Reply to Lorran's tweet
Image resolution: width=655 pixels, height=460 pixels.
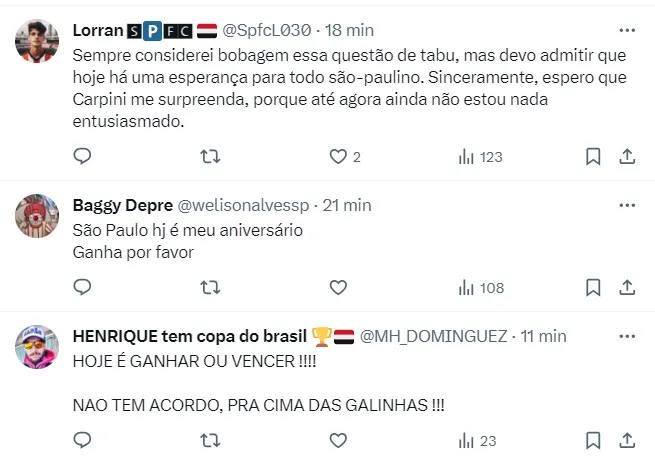[83, 156]
